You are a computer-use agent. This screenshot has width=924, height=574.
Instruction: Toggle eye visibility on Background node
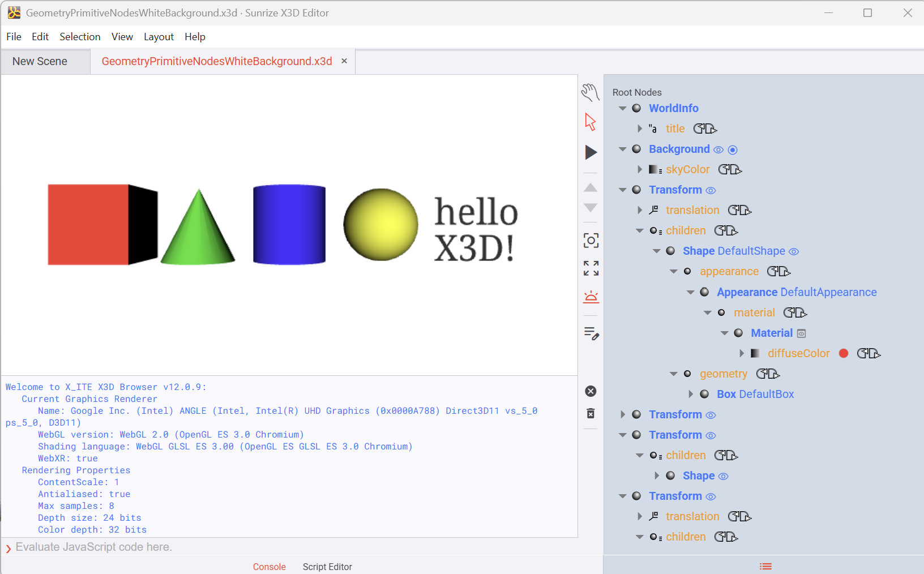pyautogui.click(x=718, y=150)
